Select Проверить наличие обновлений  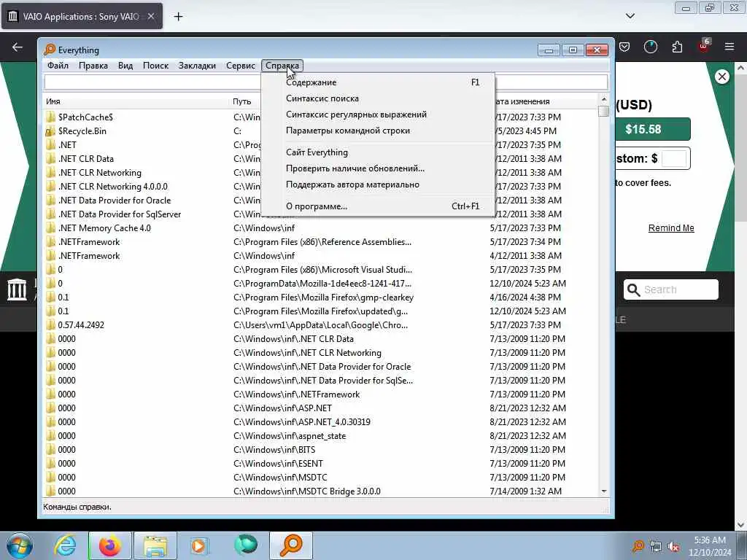coord(378,168)
